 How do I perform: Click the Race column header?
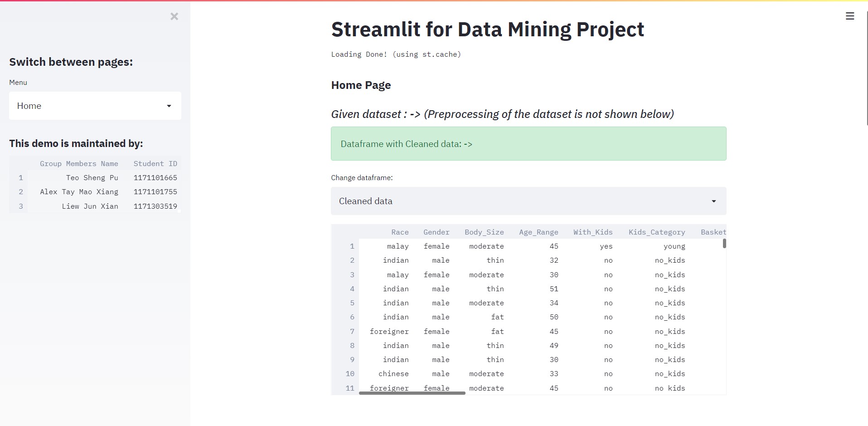pos(400,232)
